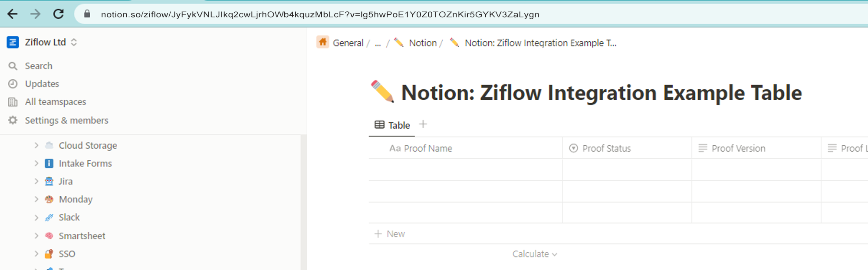Click the Proof Name column header

(465, 148)
